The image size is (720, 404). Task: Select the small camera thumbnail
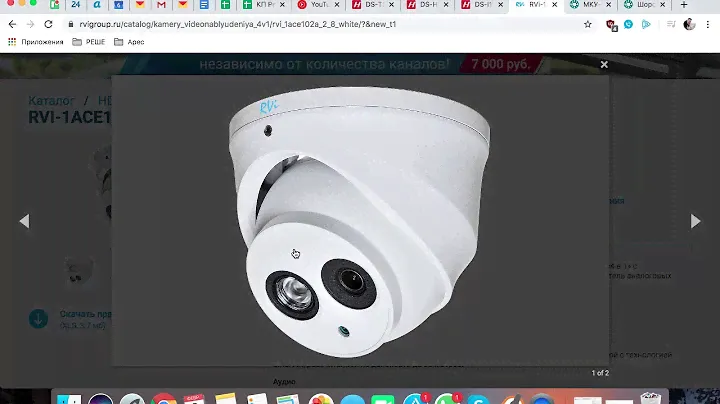click(x=80, y=270)
